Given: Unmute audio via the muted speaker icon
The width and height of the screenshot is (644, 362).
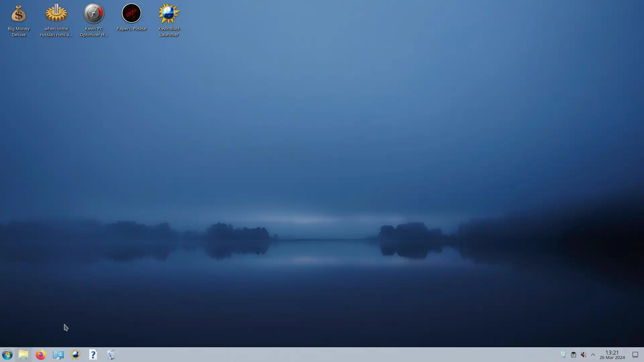Looking at the screenshot, I should click(x=583, y=355).
